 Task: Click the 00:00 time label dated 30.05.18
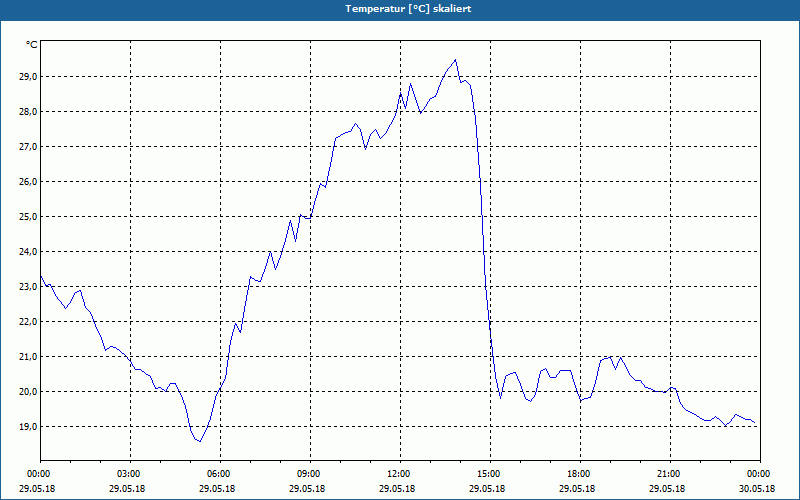click(758, 474)
